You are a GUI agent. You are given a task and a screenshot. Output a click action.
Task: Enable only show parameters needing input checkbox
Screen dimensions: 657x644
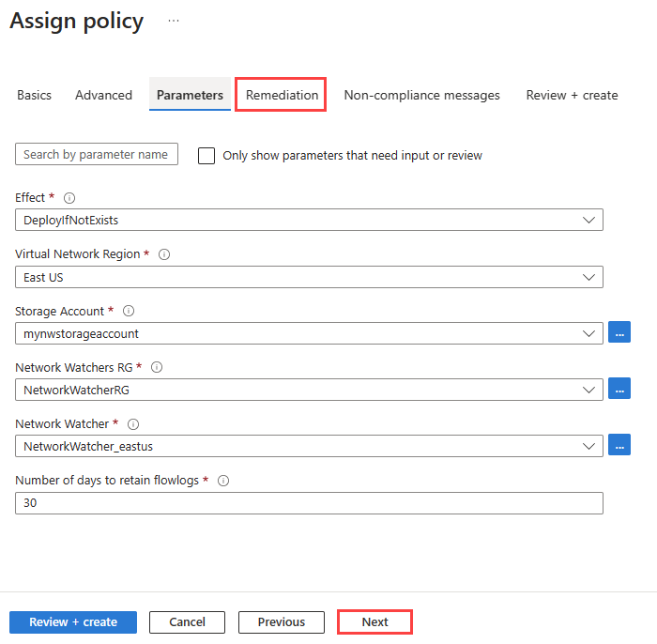[206, 156]
